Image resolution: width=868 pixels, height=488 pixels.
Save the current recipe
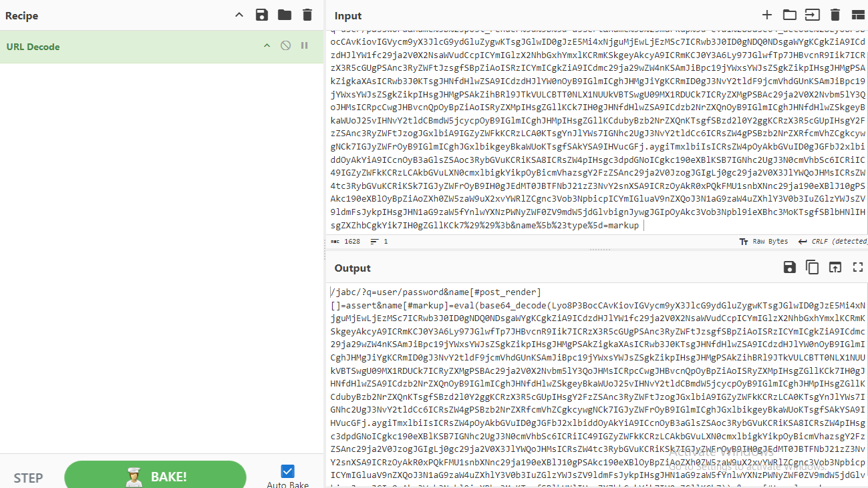(262, 15)
